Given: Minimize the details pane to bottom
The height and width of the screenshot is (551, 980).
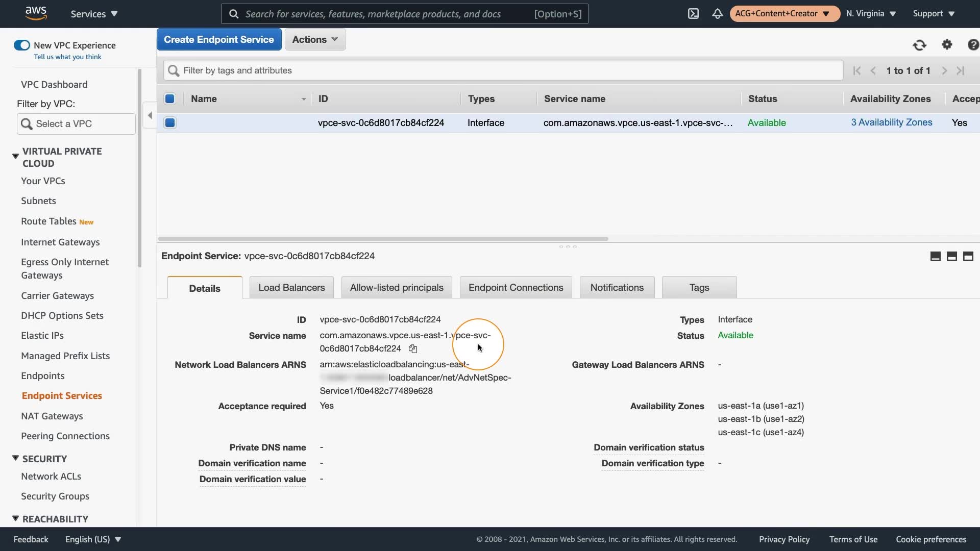Looking at the screenshot, I should [x=935, y=256].
